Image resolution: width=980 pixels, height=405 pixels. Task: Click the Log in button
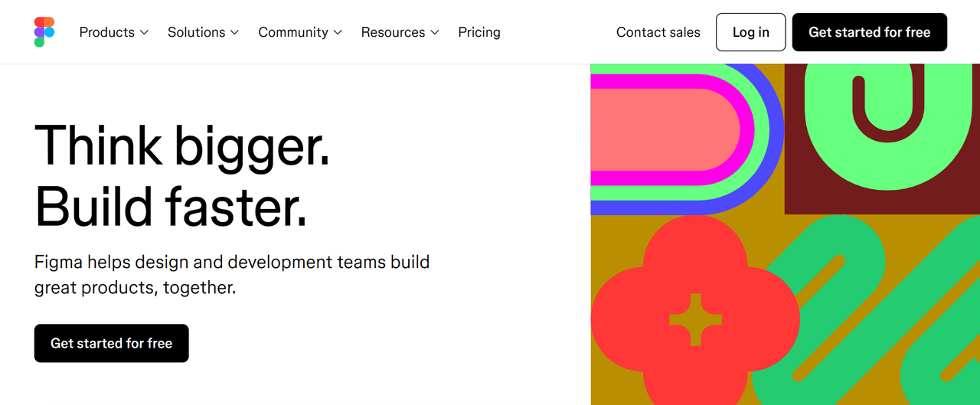(751, 32)
